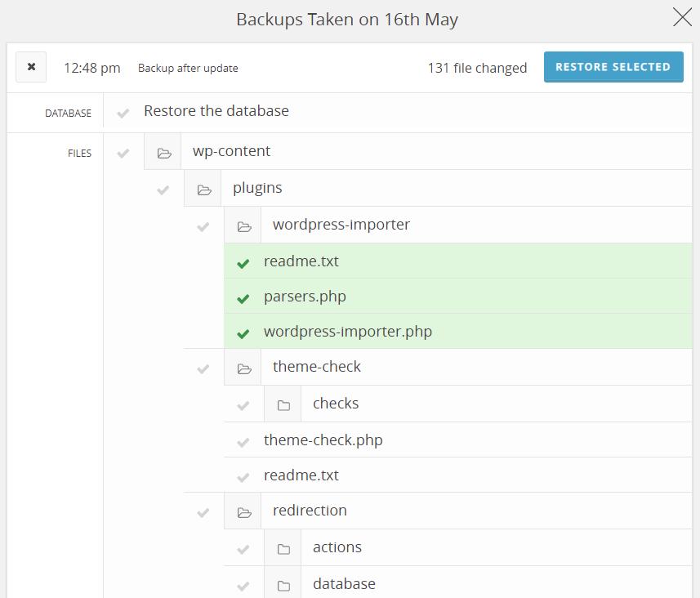Screen dimensions: 700x598
Task: Click the 131 file changed text
Action: coord(477,68)
